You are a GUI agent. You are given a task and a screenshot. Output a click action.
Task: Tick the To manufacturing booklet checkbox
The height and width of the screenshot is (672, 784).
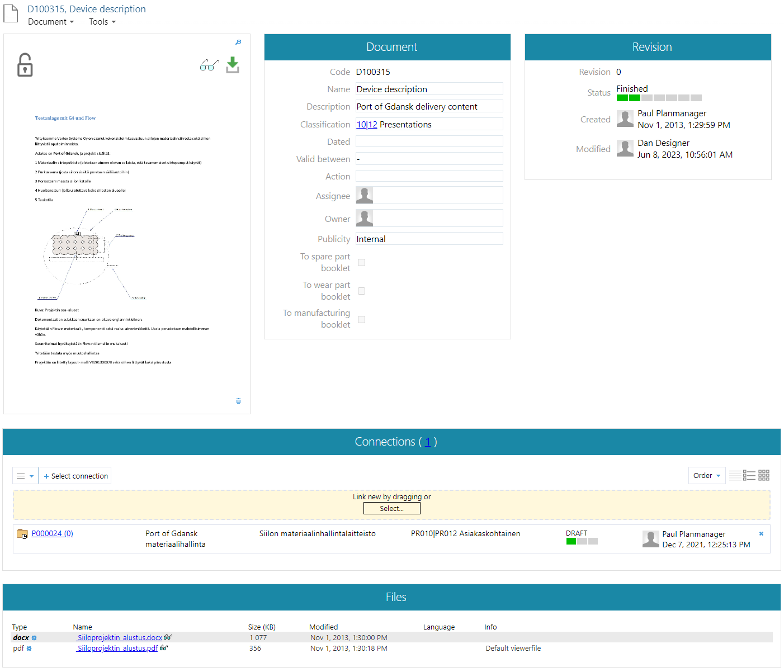pos(362,320)
